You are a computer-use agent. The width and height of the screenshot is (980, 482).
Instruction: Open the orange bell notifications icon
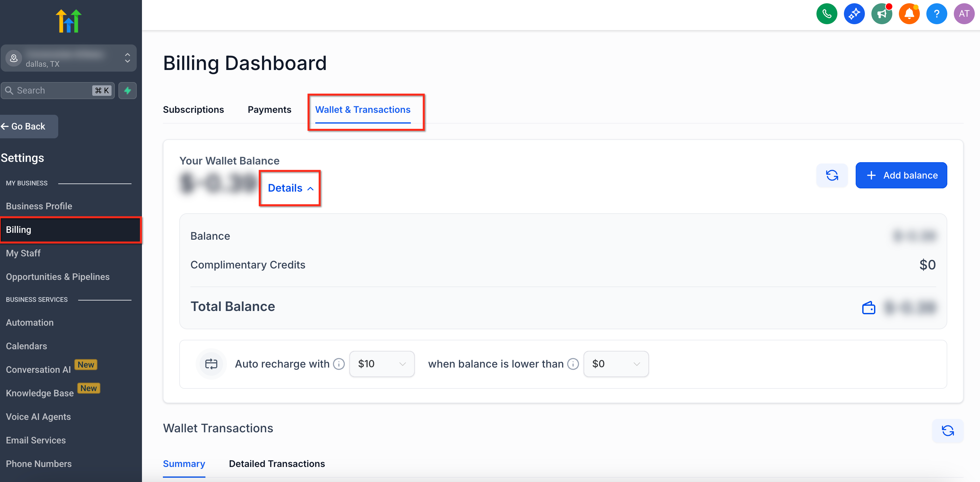[909, 14]
